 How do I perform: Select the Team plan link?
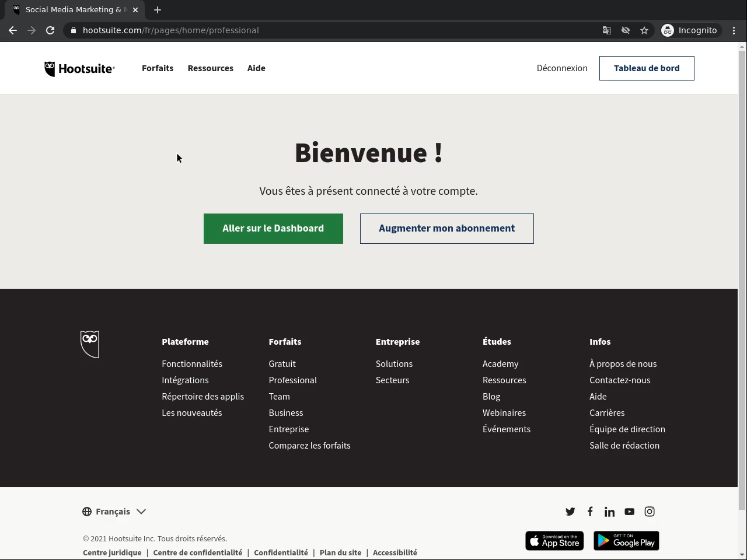(280, 397)
